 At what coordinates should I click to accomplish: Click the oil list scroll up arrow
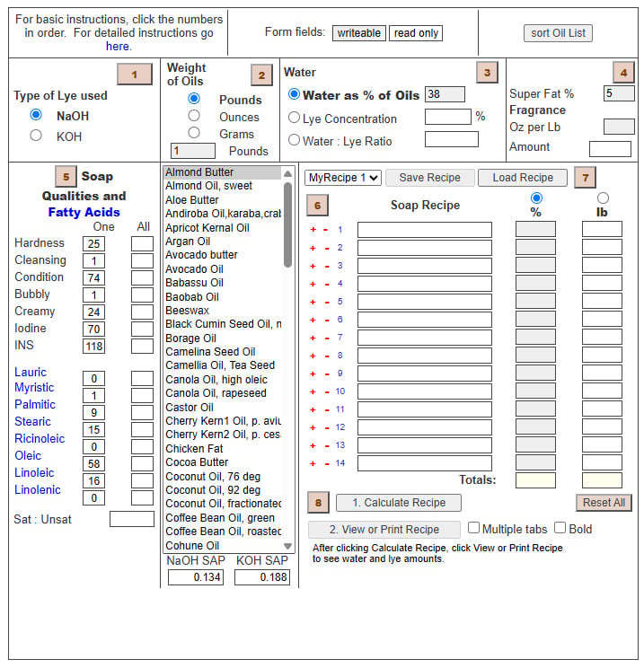(287, 173)
